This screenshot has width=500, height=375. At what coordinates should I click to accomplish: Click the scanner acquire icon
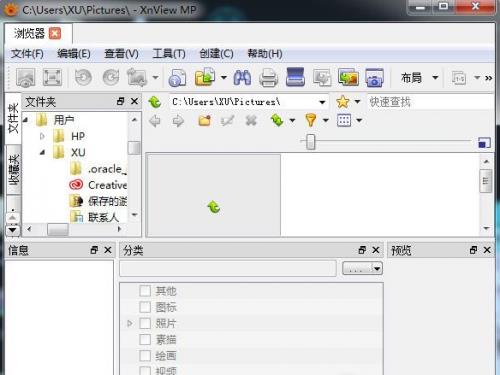[x=295, y=77]
